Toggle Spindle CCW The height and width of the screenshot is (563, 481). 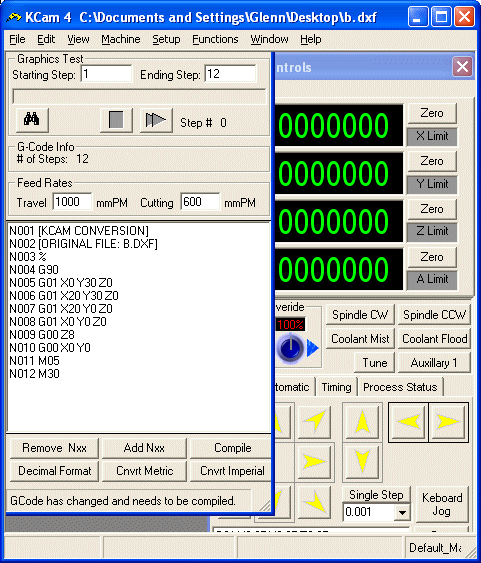[434, 315]
